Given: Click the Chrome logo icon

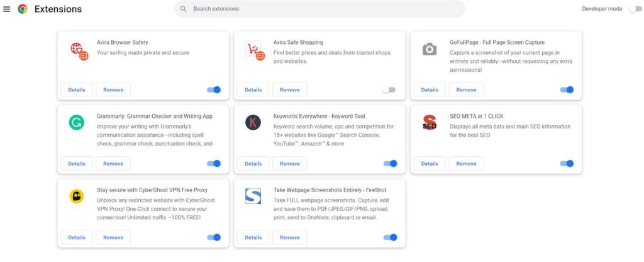Looking at the screenshot, I should point(23,9).
